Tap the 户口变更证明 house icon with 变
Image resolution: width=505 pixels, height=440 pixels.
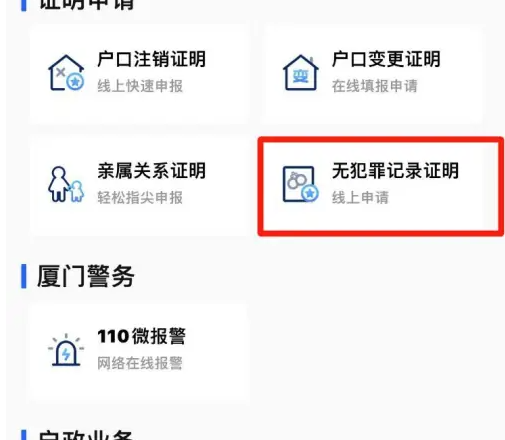[x=301, y=73]
